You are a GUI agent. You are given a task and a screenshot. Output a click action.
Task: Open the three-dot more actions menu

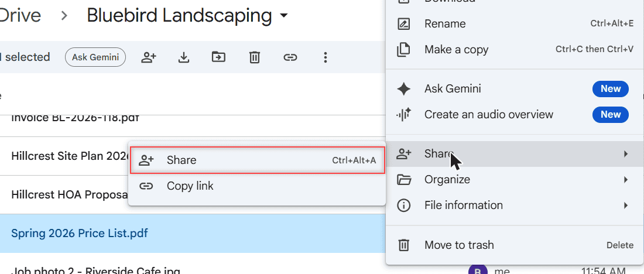coord(326,57)
